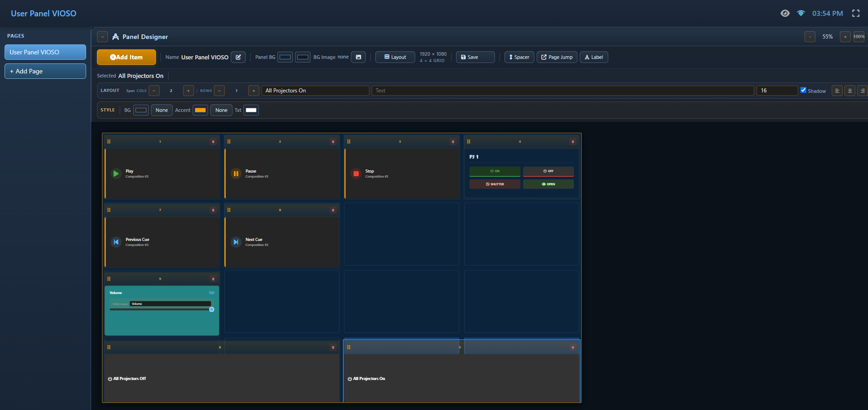
Task: Click the red Stop icon
Action: tap(356, 174)
